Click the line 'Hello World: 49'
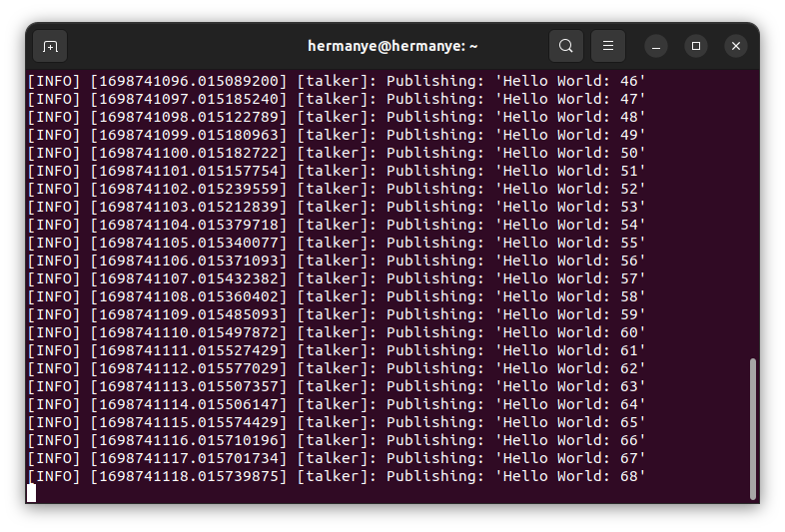The height and width of the screenshot is (532, 785). tap(337, 135)
